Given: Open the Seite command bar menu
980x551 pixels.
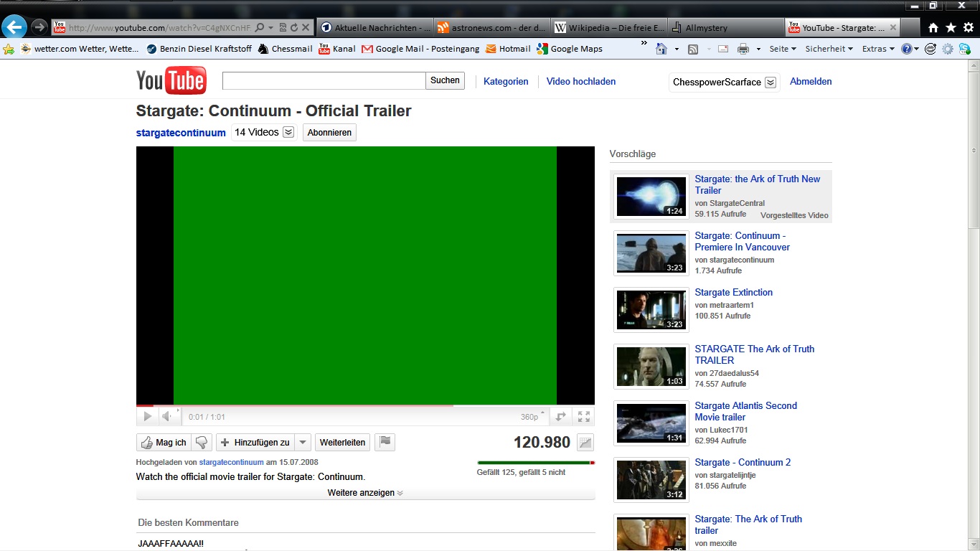Looking at the screenshot, I should tap(783, 49).
